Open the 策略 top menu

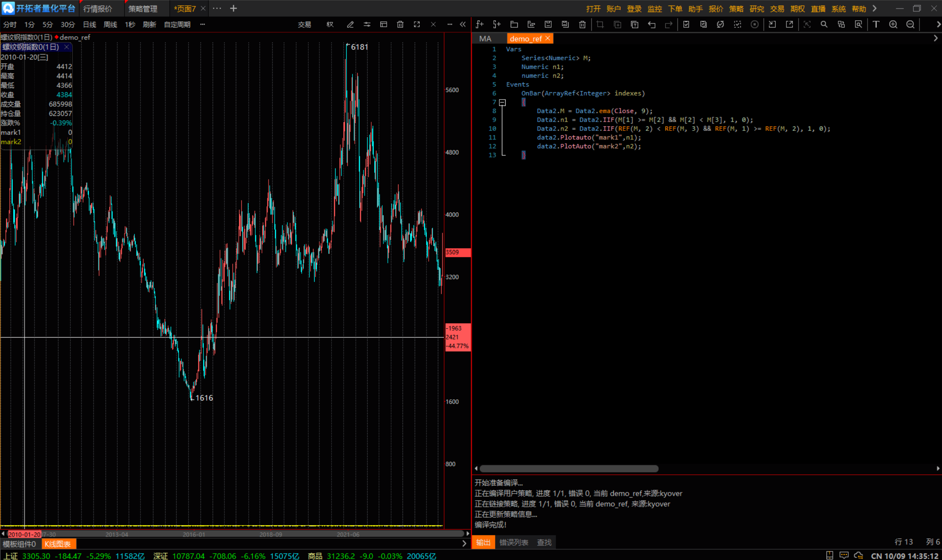click(x=736, y=9)
